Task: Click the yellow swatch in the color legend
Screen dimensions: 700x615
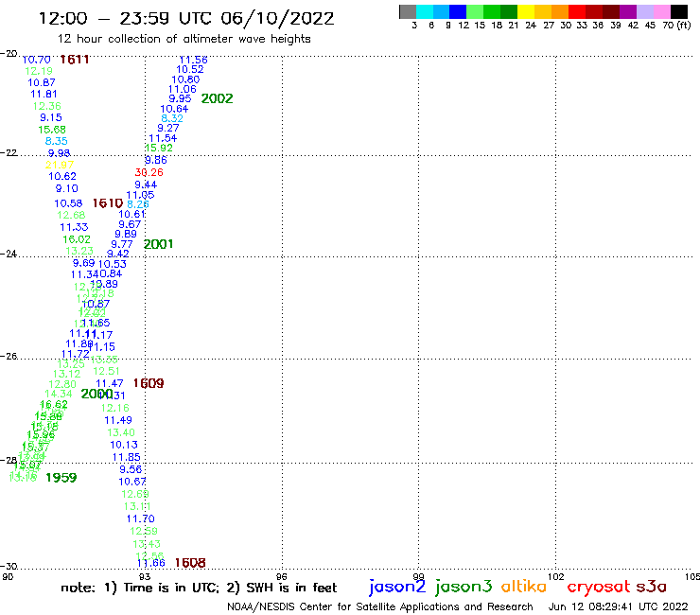Action: 525,11
